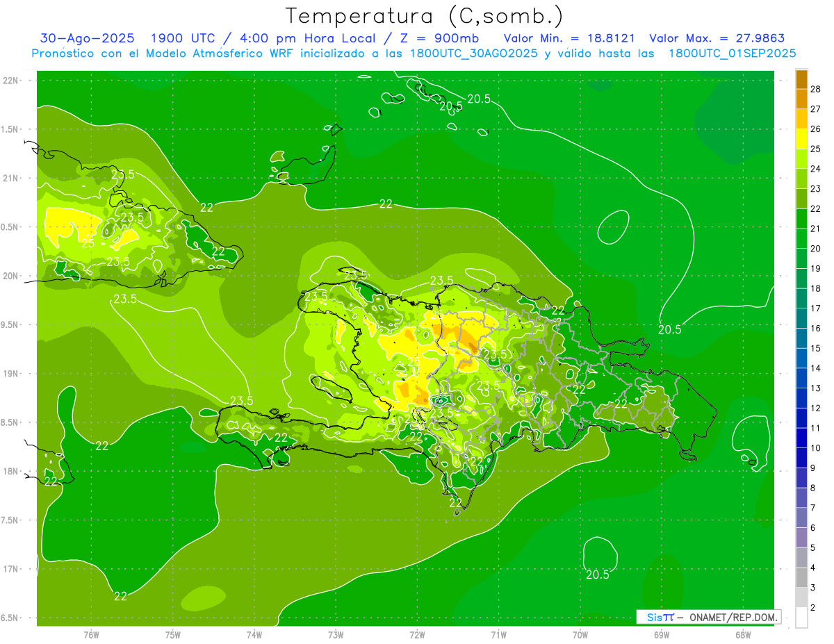Click the "23.5" contour label south of Cuba

pos(124,300)
